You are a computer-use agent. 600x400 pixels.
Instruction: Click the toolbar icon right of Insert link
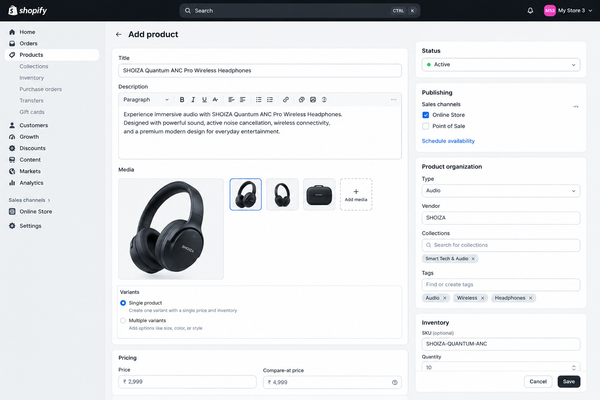tap(302, 100)
